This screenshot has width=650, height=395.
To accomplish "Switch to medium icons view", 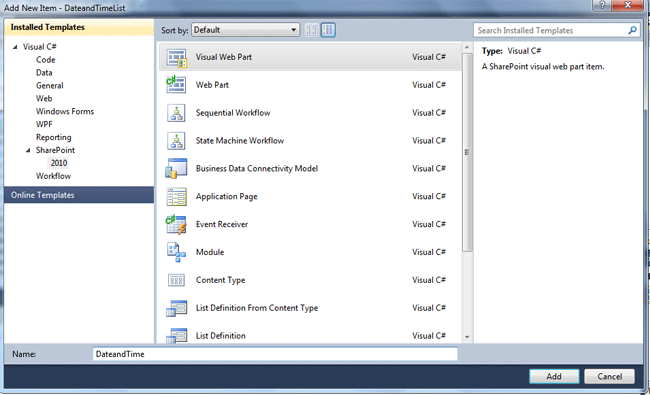I will point(328,30).
